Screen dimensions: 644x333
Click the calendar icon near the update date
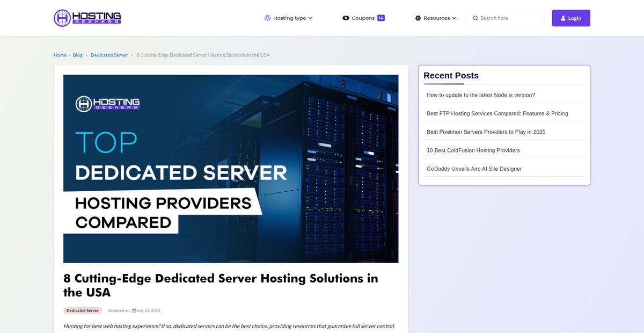134,310
